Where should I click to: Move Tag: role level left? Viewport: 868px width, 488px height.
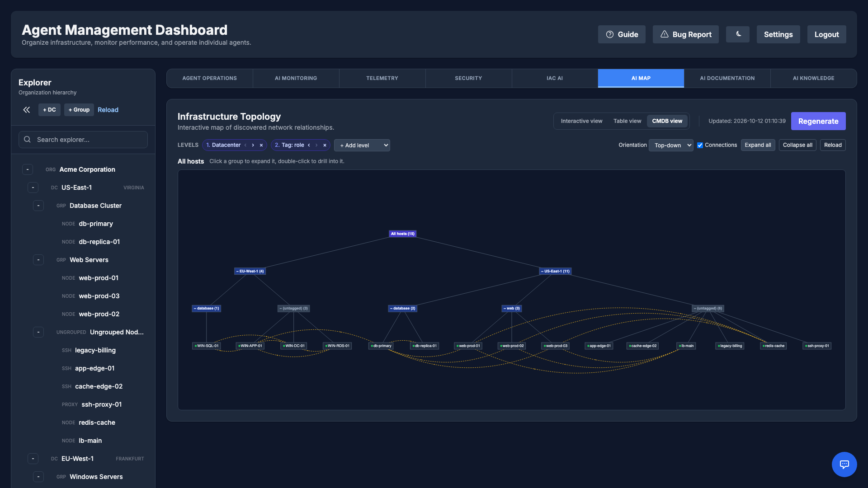[x=309, y=145]
